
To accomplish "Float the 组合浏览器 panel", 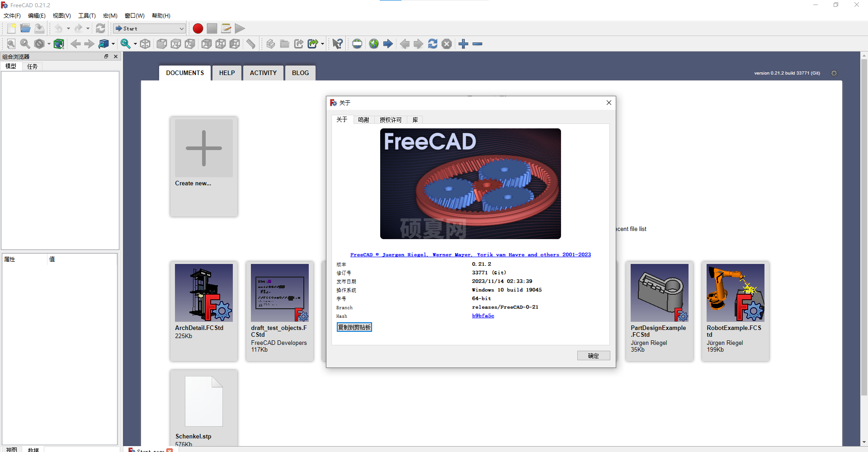I will pos(106,56).
